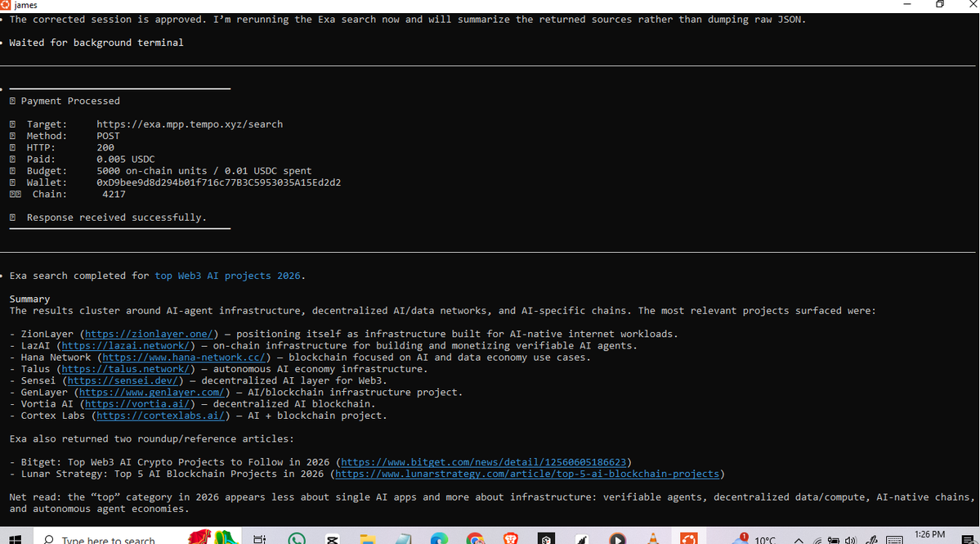Open the lazai.network link
Screen dimensions: 980x544
126,346
